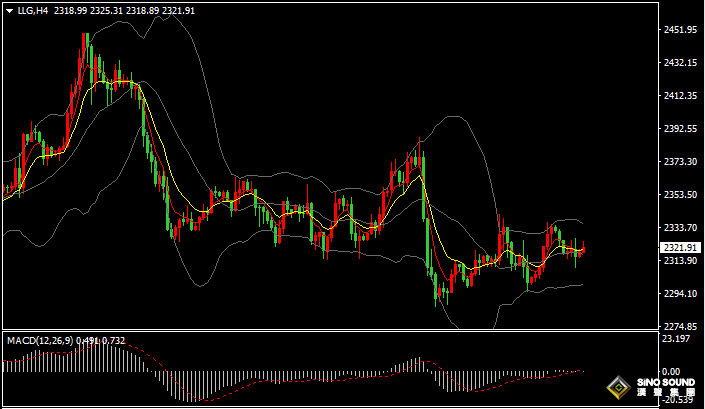Click the divider between price chart and MACD
This screenshot has height=409, width=705.
330,331
